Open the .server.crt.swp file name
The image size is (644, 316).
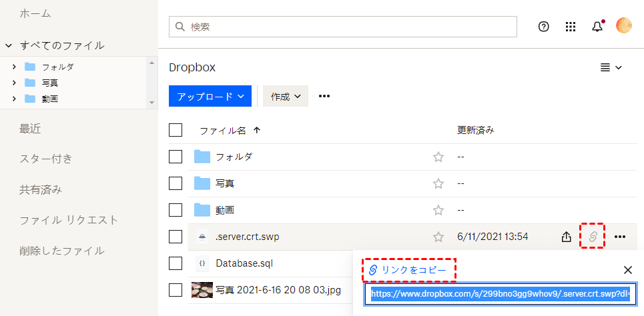tap(247, 237)
